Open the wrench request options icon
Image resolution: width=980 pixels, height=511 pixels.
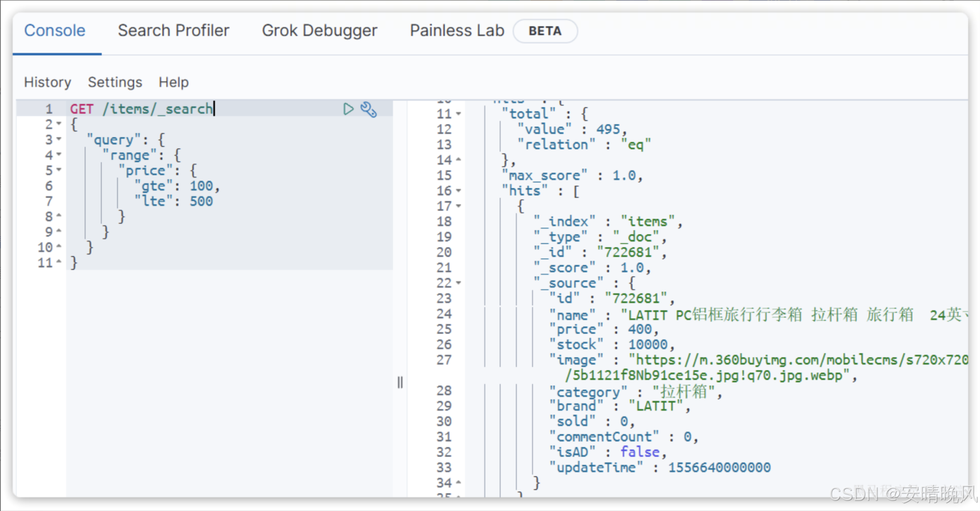pos(368,110)
